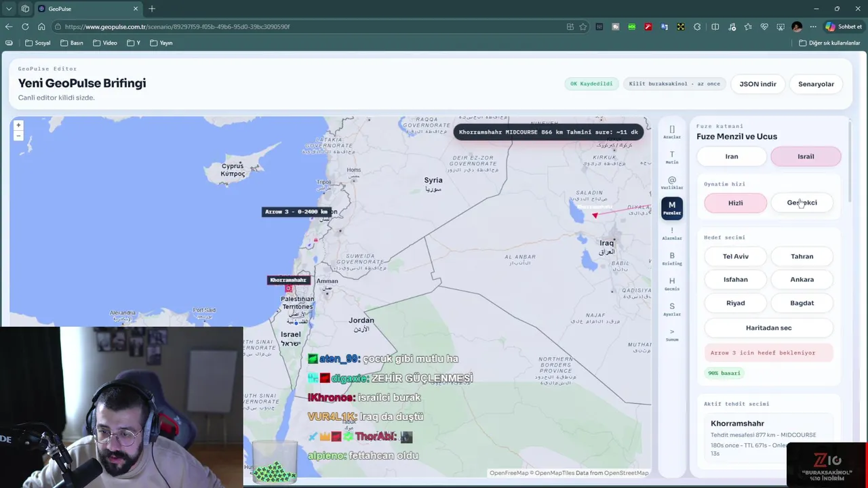868x488 pixels.
Task: Open the Senaryolar list
Action: coord(816,84)
